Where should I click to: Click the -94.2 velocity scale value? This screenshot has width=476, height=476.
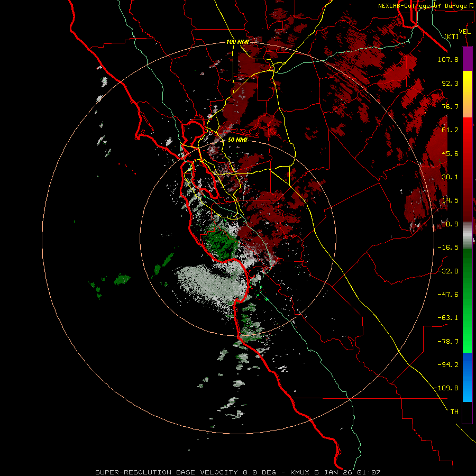click(x=448, y=365)
